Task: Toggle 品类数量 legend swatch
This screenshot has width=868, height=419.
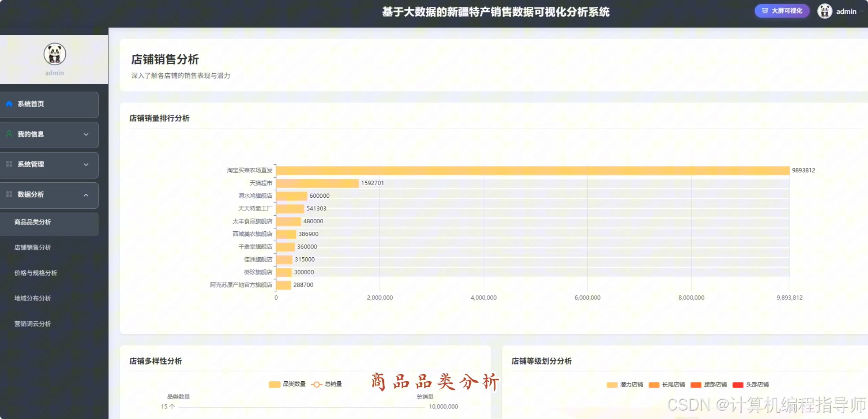Action: (275, 384)
